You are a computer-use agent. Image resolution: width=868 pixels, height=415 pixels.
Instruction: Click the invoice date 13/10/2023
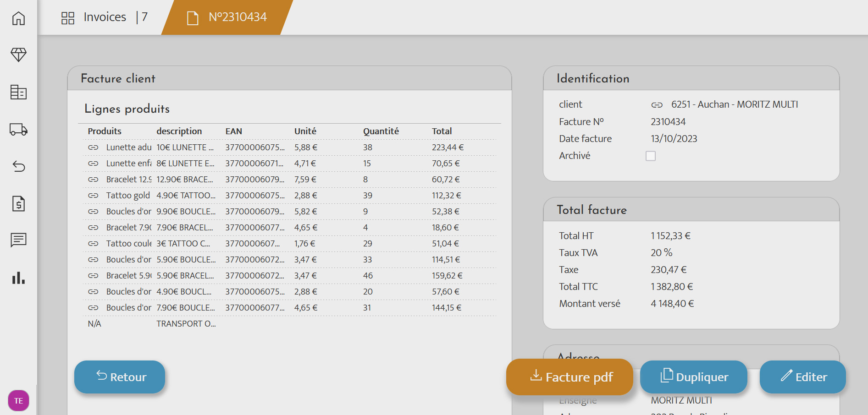(674, 139)
